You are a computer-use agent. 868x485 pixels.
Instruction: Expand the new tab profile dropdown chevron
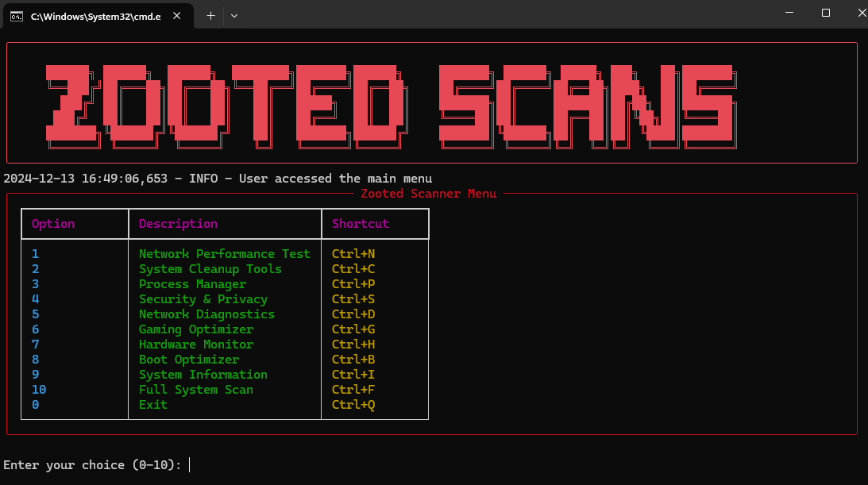(x=233, y=15)
